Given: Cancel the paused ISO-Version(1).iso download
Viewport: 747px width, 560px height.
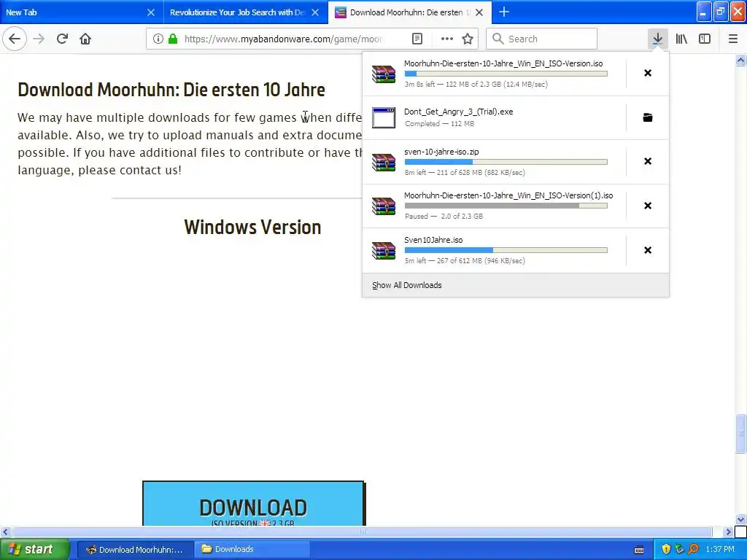Looking at the screenshot, I should 648,205.
